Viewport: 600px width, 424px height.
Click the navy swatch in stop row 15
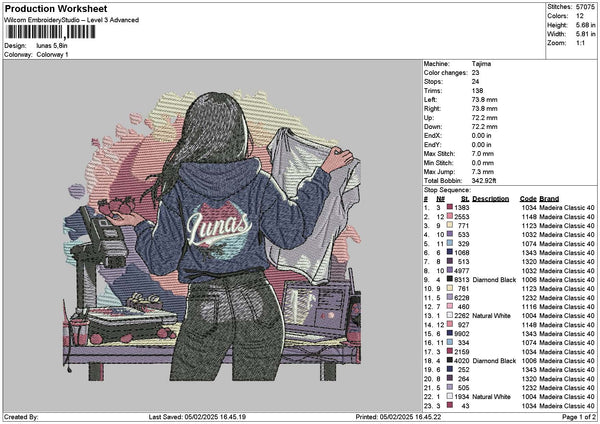click(450, 334)
